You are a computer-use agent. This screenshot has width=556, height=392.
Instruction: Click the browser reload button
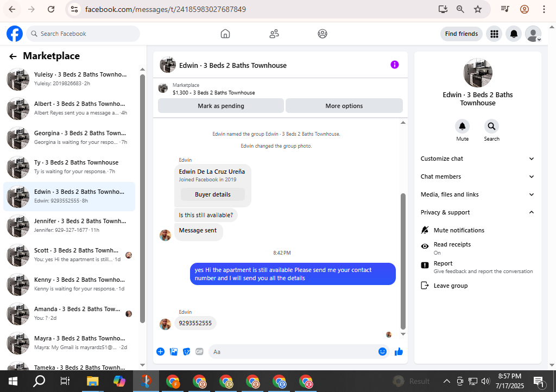coord(51,9)
